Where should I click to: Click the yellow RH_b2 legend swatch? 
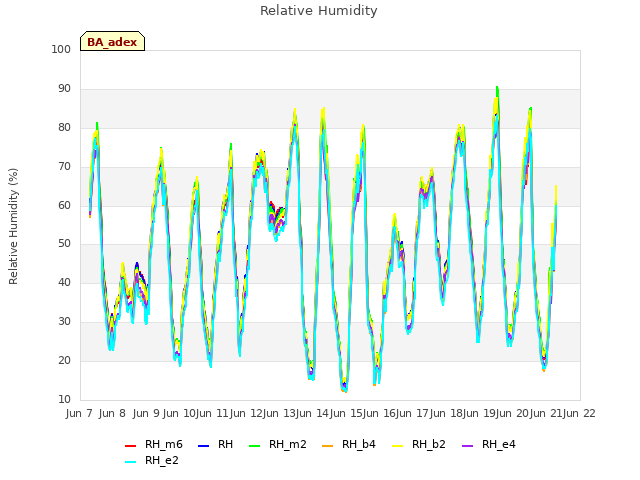coord(397,445)
